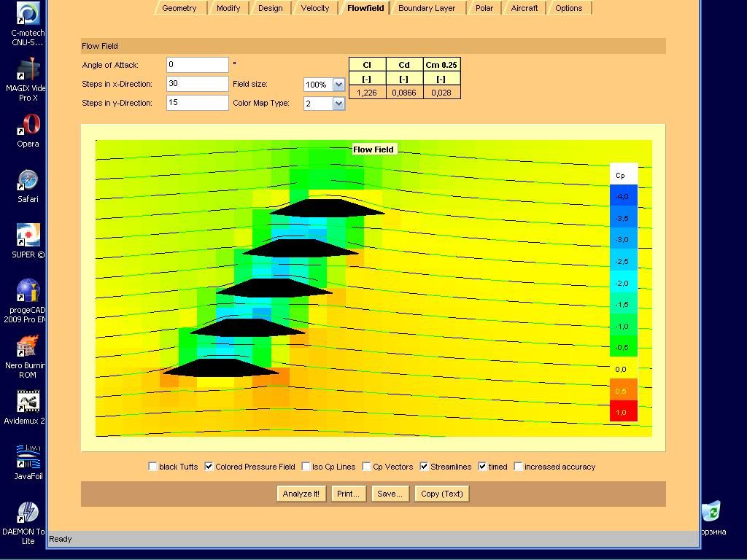Click the Print... button
Viewport: 747px width, 560px height.
point(348,494)
